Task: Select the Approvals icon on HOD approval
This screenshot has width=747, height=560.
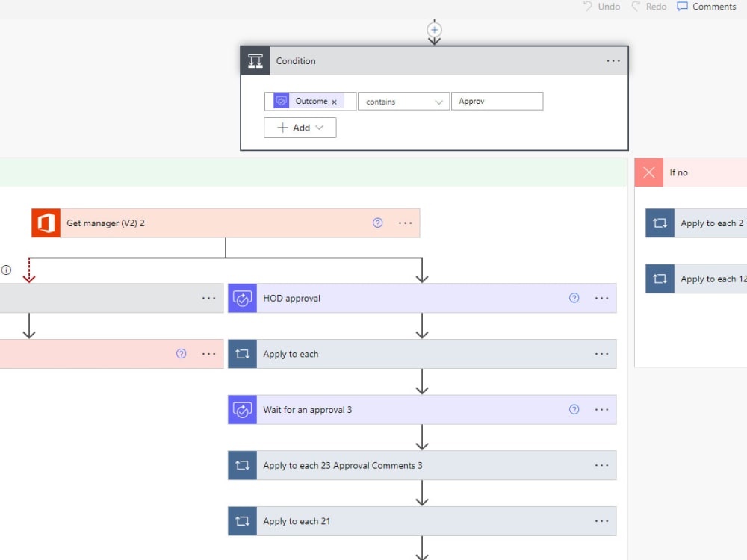Action: [x=242, y=298]
